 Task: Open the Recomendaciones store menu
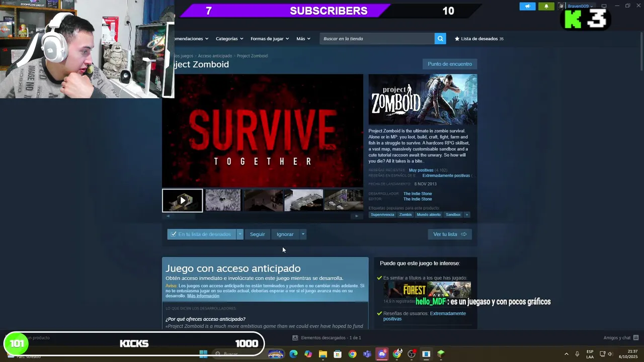click(x=191, y=39)
